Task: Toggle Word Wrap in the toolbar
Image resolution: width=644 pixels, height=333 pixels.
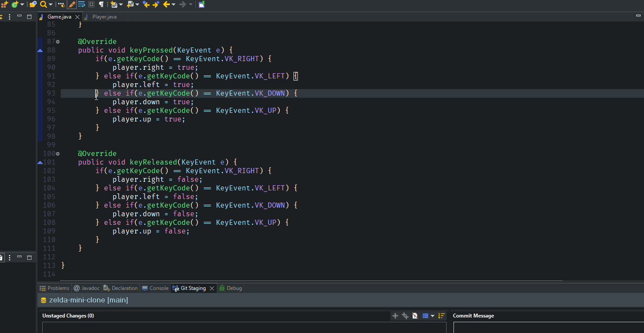Action: pos(81,4)
